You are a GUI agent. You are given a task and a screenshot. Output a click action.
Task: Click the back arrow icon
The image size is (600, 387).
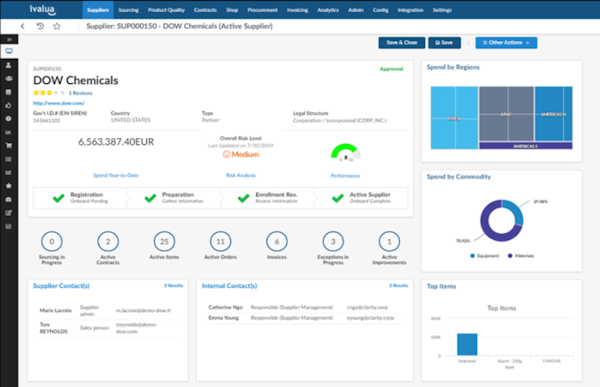pos(23,26)
